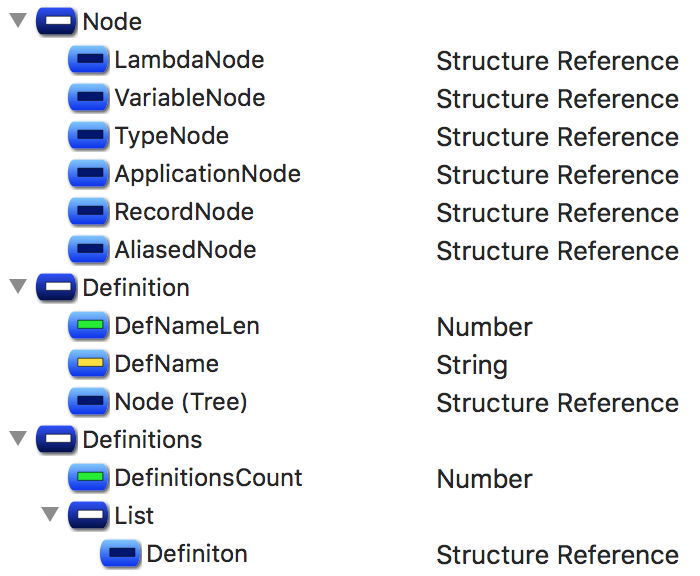Image resolution: width=700 pixels, height=576 pixels.
Task: Click the VariableNode structure icon
Action: pyautogui.click(x=88, y=99)
